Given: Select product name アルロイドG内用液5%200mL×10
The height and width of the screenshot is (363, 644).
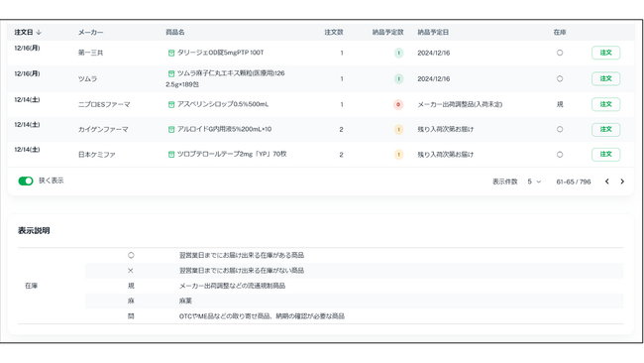Looking at the screenshot, I should tap(224, 129).
